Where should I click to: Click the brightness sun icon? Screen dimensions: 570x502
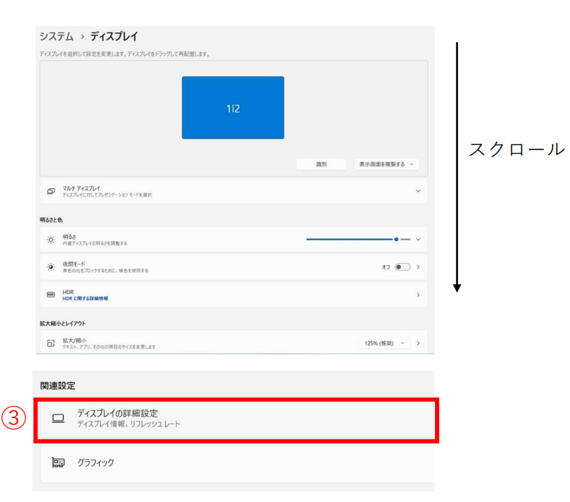pos(51,240)
